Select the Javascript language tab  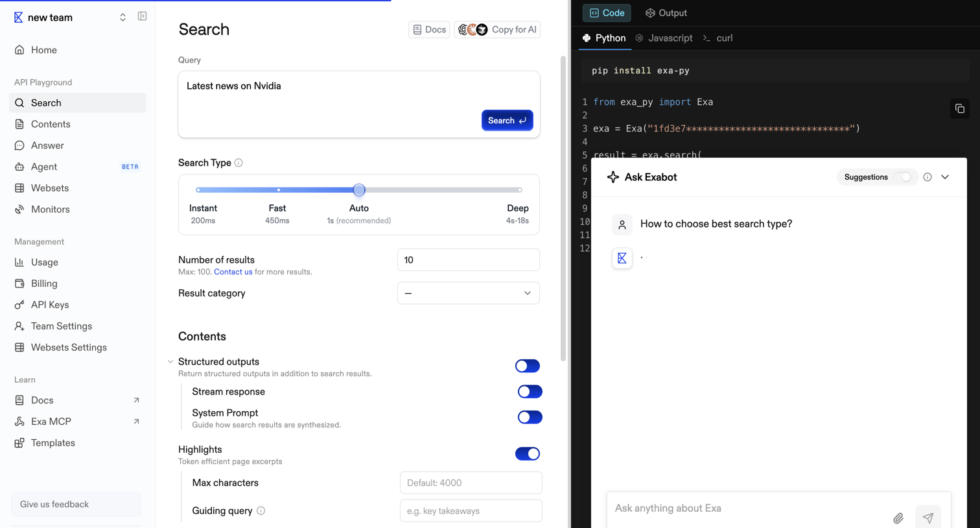click(664, 38)
